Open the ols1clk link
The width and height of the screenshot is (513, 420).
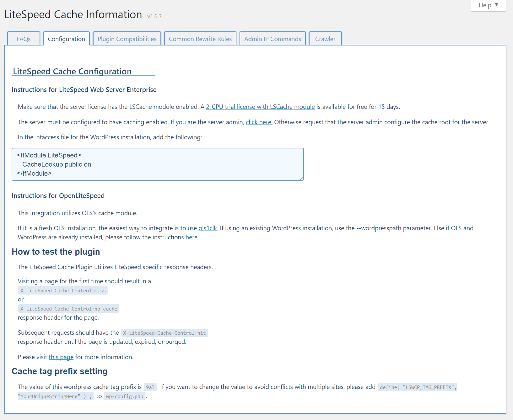pyautogui.click(x=208, y=228)
